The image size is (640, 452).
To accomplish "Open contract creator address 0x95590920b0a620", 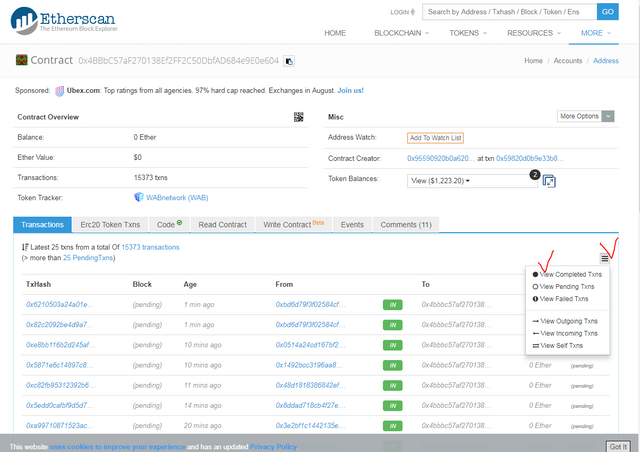I will pyautogui.click(x=441, y=158).
